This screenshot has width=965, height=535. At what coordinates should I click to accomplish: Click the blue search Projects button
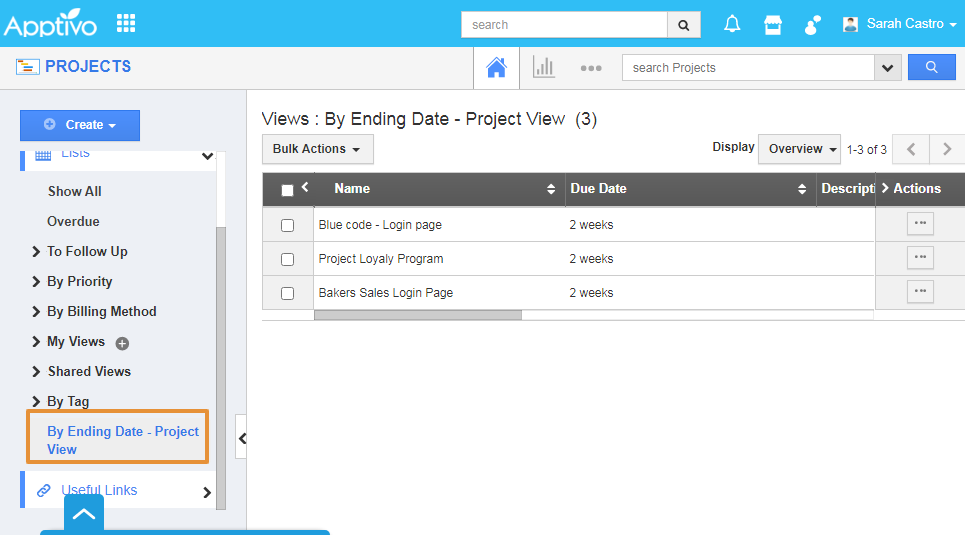point(931,67)
